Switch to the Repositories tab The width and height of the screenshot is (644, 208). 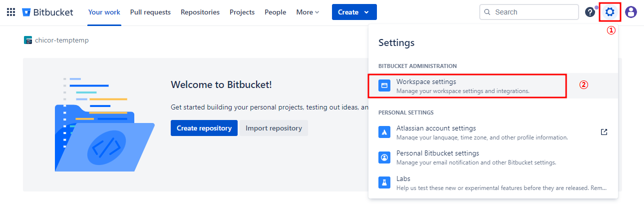click(x=200, y=12)
